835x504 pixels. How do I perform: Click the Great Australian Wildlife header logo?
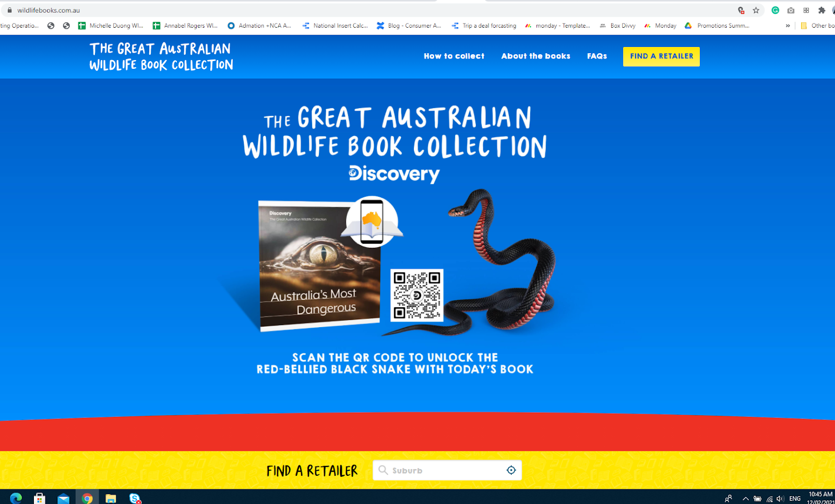(x=161, y=56)
